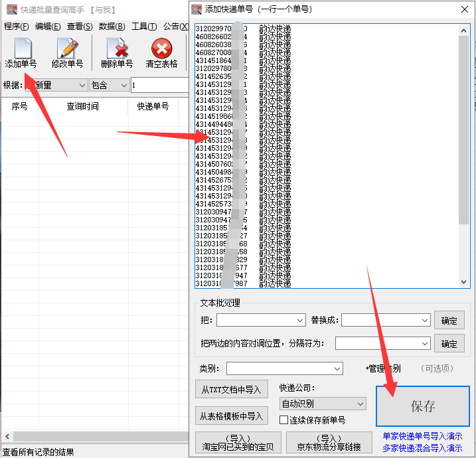Open the 查看(S) menu
The image size is (476, 458).
80,27
